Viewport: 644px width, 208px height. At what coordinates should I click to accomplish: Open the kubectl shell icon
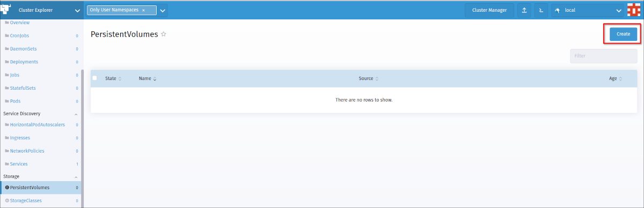[x=541, y=10]
